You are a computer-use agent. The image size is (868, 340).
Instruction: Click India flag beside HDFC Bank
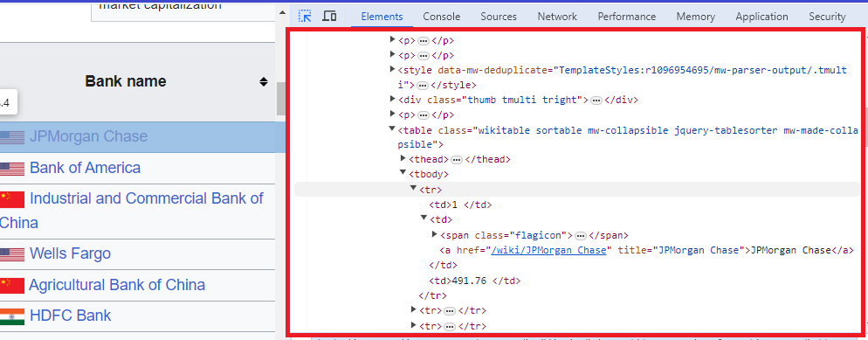point(12,316)
